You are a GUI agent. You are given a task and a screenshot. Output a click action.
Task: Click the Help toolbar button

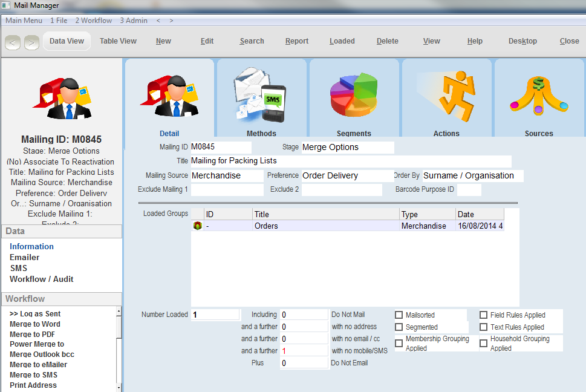[x=475, y=41]
